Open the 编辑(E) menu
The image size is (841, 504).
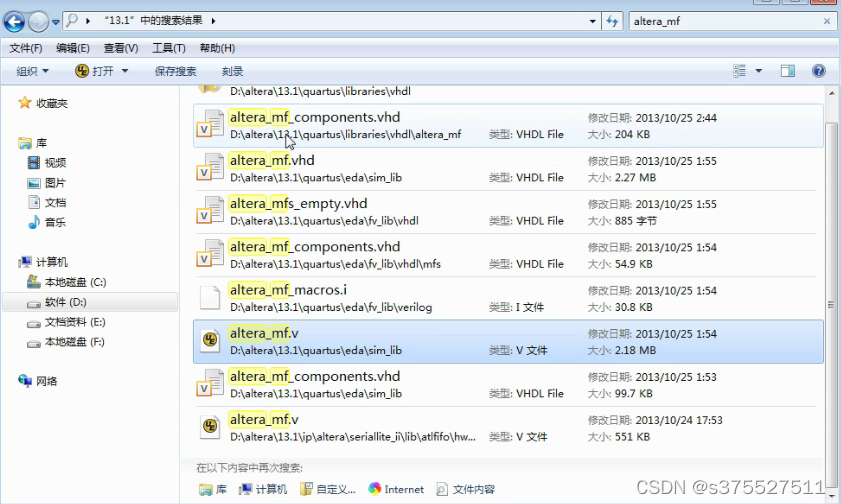tap(72, 48)
